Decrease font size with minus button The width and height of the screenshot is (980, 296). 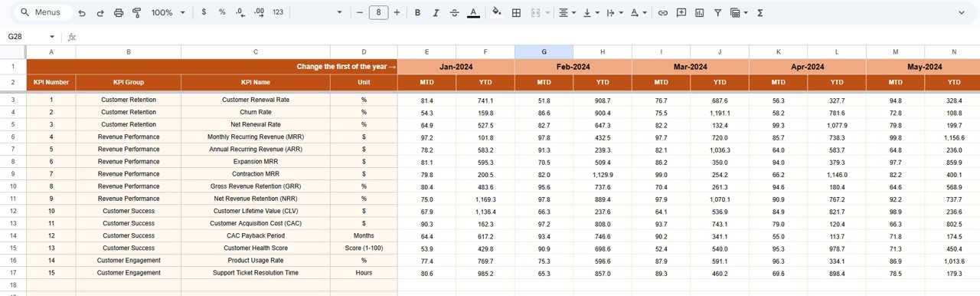pos(360,12)
